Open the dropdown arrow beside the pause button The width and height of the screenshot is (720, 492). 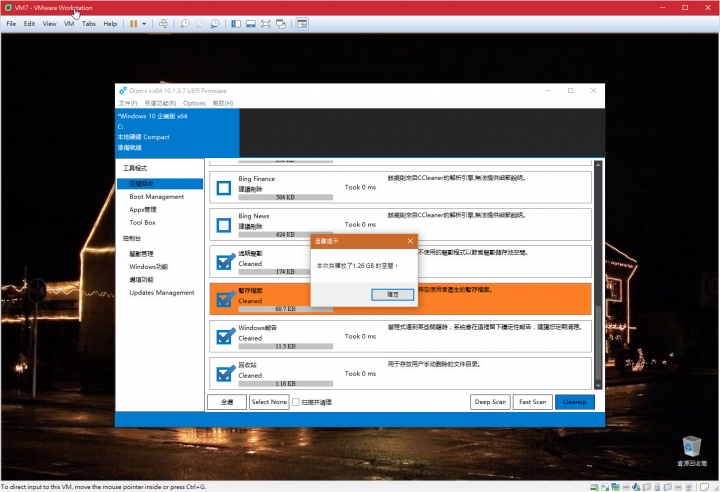(144, 24)
